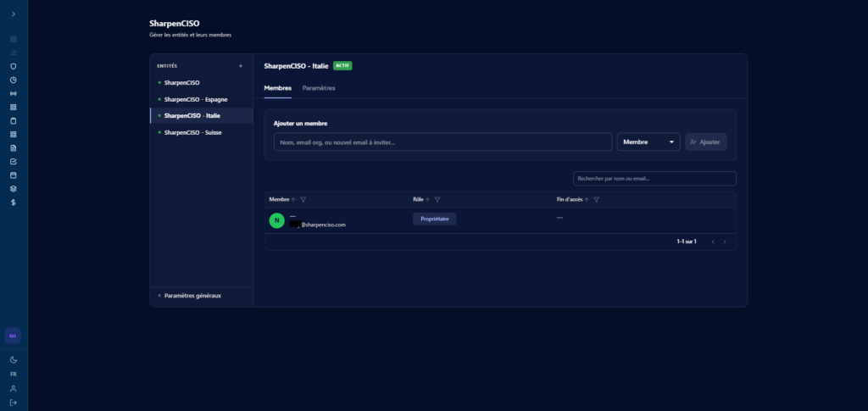Click the @sharpenciso.com member email
This screenshot has width=868, height=411.
(x=317, y=225)
